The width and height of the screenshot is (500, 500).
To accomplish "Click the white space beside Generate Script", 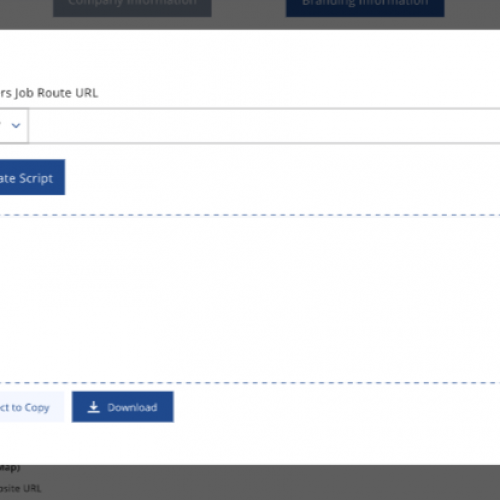I will click(283, 177).
